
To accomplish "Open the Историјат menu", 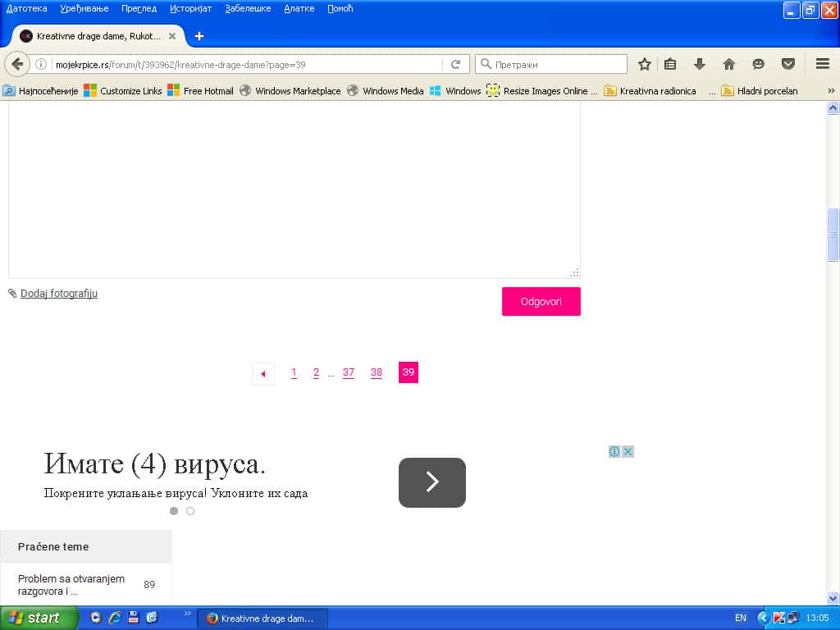I will (x=190, y=8).
